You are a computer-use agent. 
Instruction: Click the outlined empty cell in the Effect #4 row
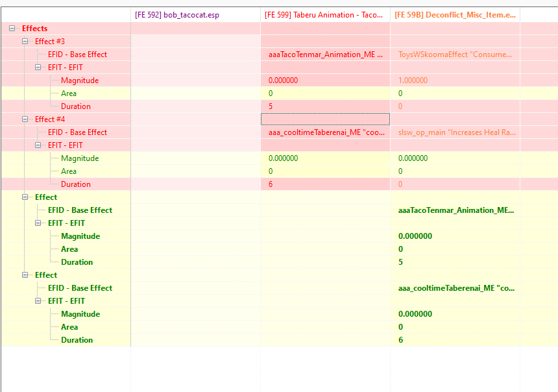tap(325, 119)
